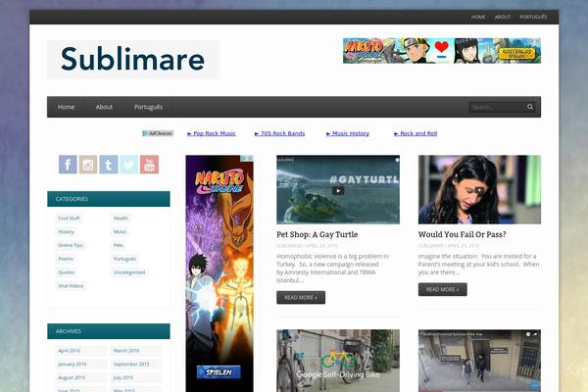Viewport: 588px width, 392px height.
Task: Click the search magnifier icon
Action: click(530, 107)
